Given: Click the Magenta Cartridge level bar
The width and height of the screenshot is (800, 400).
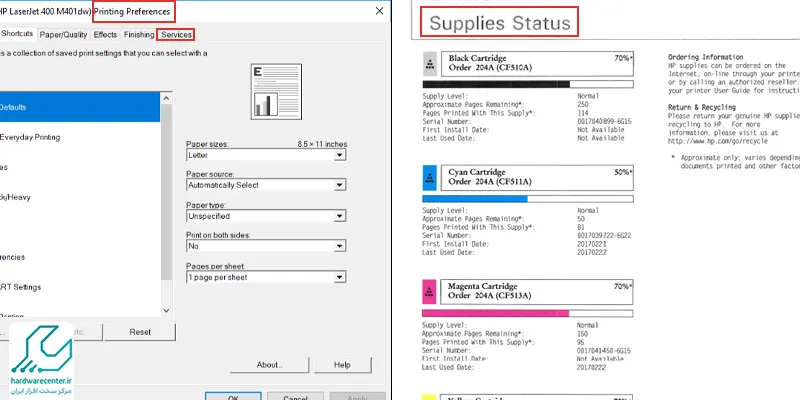Looking at the screenshot, I should (528, 313).
